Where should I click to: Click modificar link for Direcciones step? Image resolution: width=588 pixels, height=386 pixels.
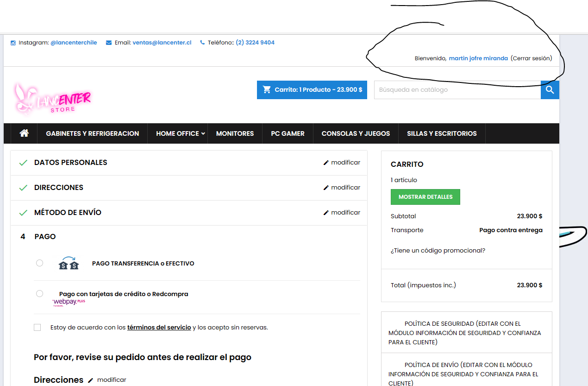(346, 188)
